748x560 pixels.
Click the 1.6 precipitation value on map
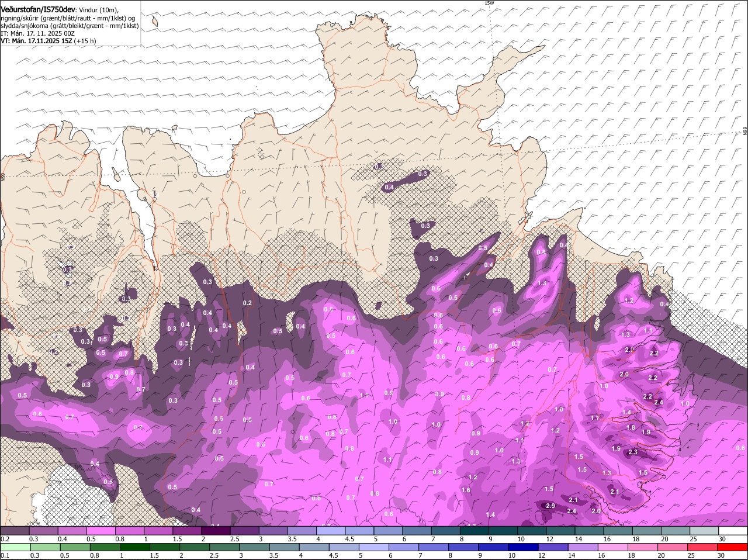pos(466,490)
